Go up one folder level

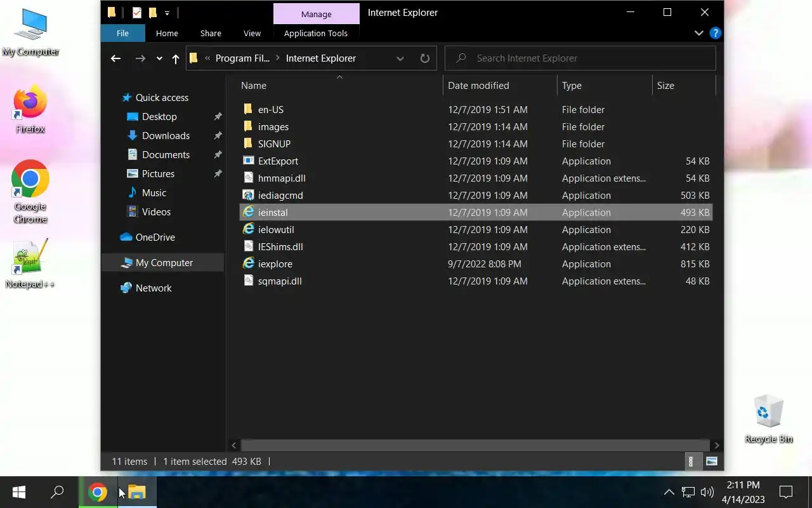[x=176, y=58]
